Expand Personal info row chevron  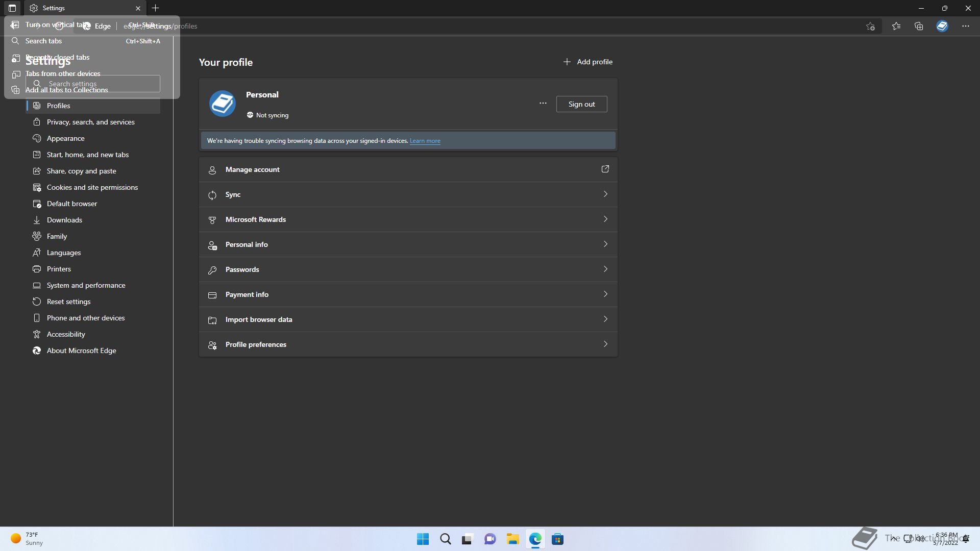(605, 244)
